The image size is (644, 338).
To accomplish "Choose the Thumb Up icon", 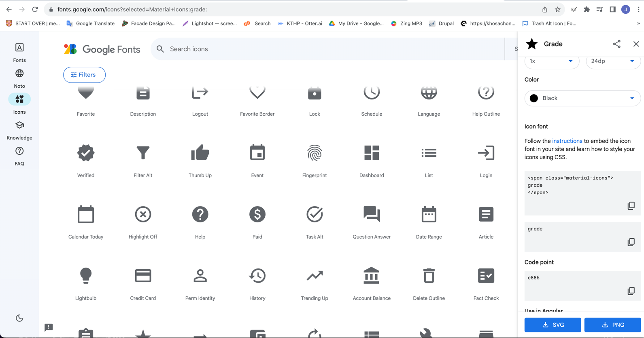I will [x=200, y=154].
